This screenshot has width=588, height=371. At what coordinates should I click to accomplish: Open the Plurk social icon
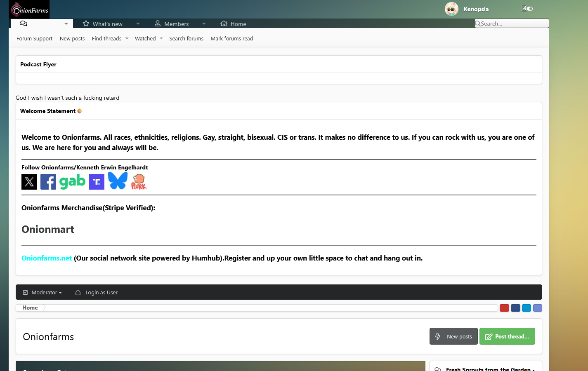[x=139, y=181]
